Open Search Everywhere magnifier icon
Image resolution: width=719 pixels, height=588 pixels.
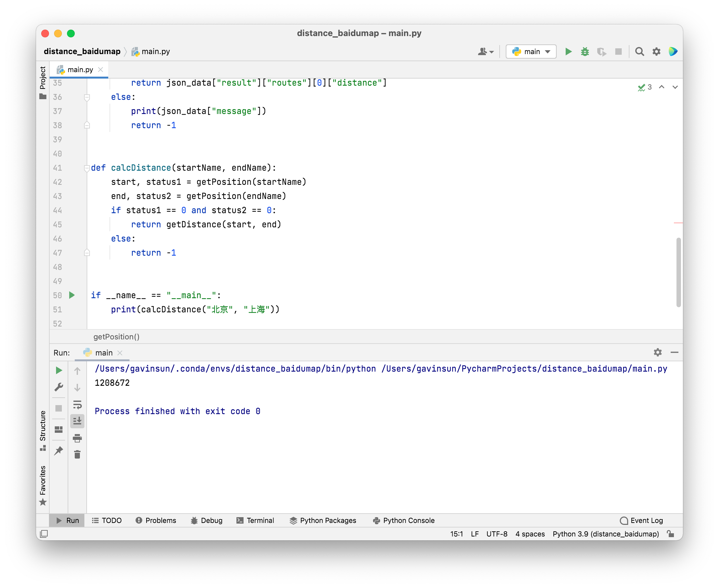639,52
